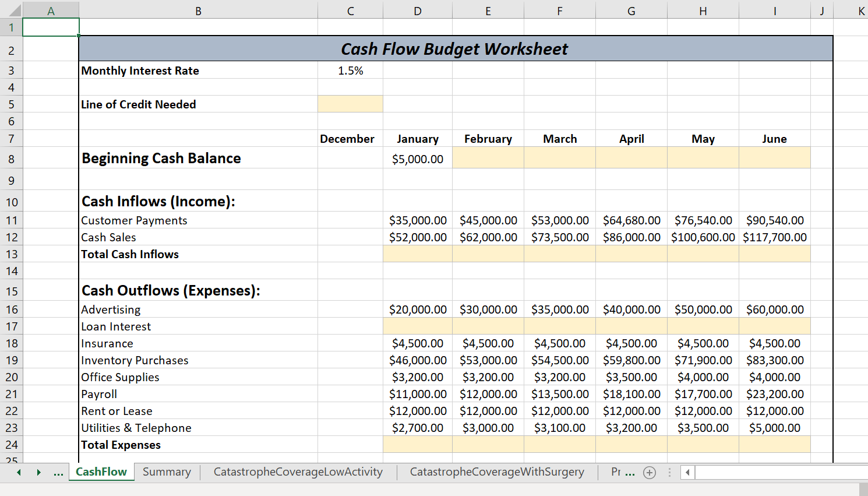Click row header 8
Screen dimensions: 868x496
click(x=11, y=158)
